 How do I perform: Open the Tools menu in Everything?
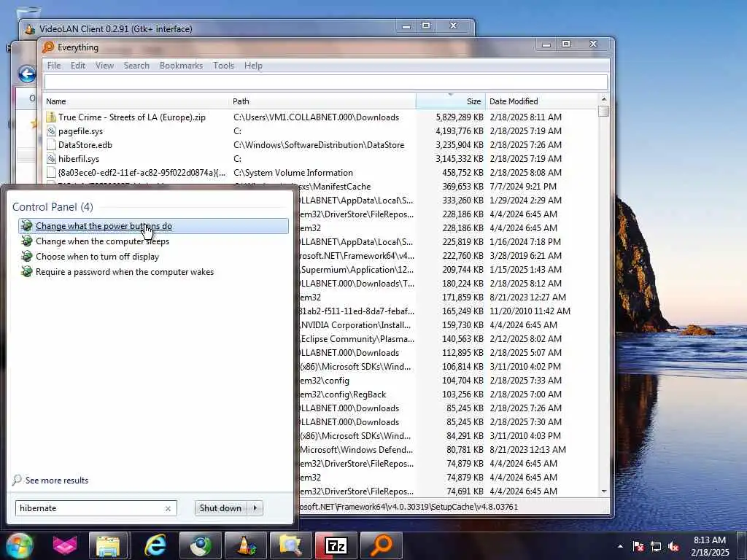tap(223, 66)
